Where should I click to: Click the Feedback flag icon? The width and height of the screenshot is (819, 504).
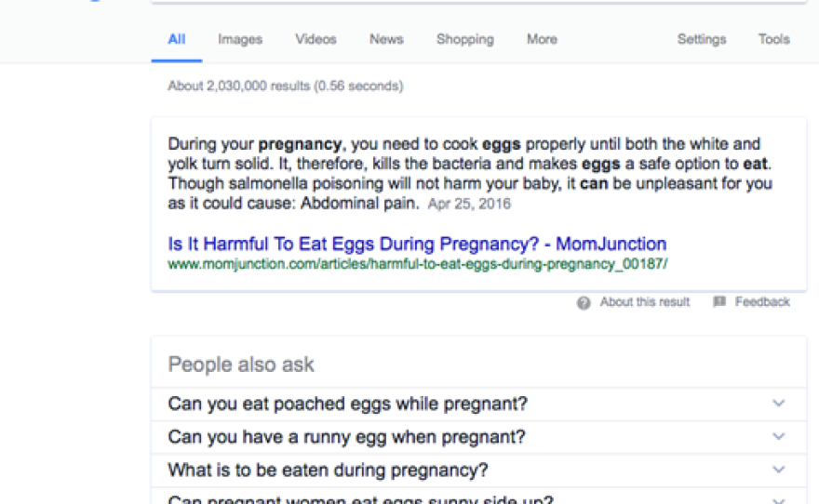[719, 302]
